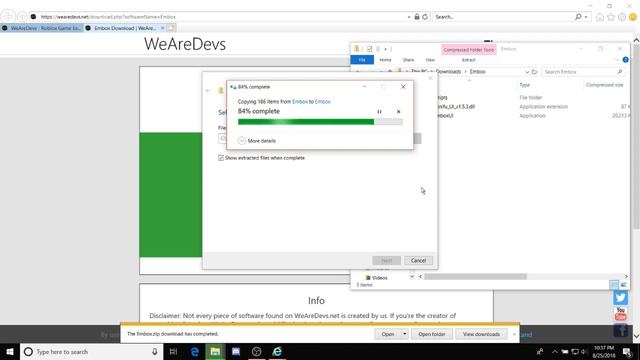Show hidden system tray icons
This screenshot has height=360, width=640.
(x=554, y=351)
